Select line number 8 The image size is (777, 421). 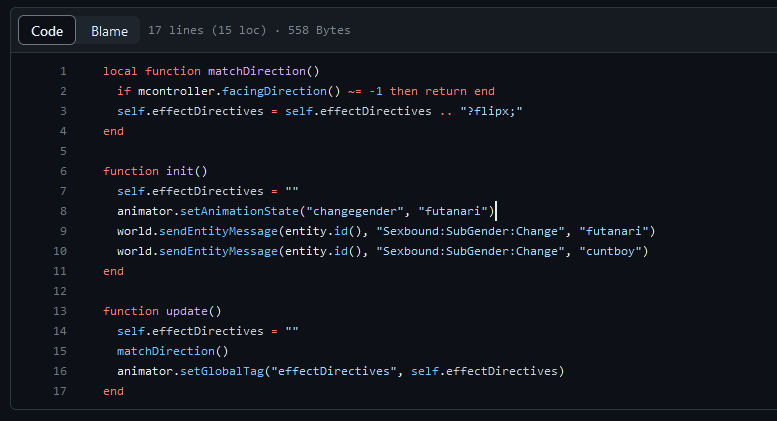pos(63,211)
